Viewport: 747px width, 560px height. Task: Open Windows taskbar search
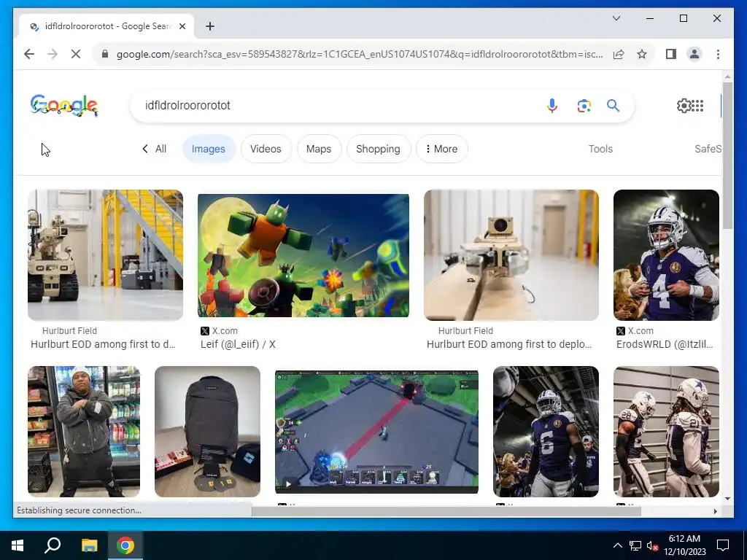[53, 545]
